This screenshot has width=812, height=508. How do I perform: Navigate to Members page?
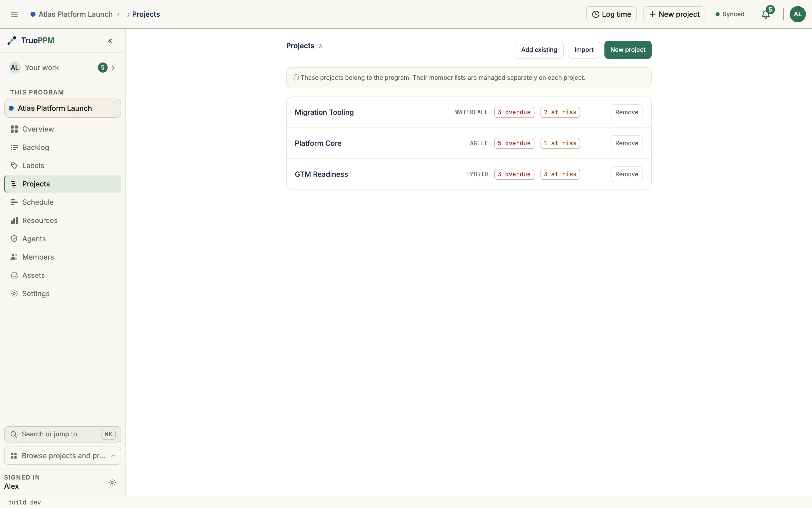pyautogui.click(x=63, y=257)
